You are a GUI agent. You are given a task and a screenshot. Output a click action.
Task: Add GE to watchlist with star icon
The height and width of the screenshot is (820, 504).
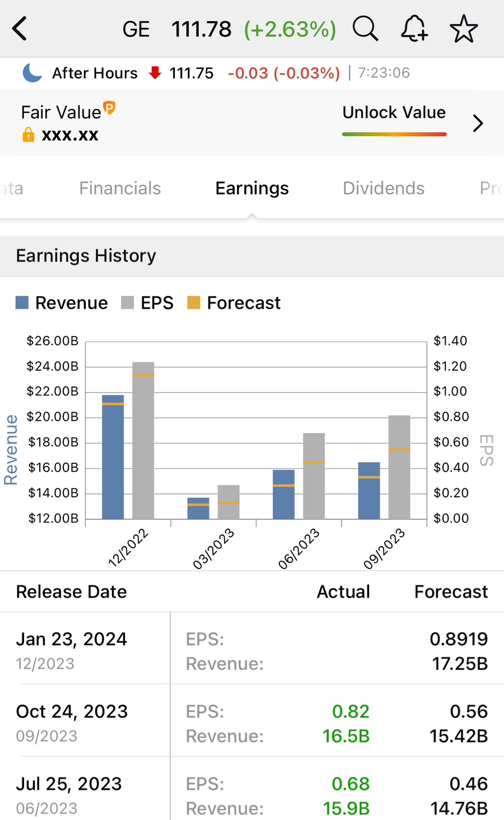pyautogui.click(x=464, y=29)
